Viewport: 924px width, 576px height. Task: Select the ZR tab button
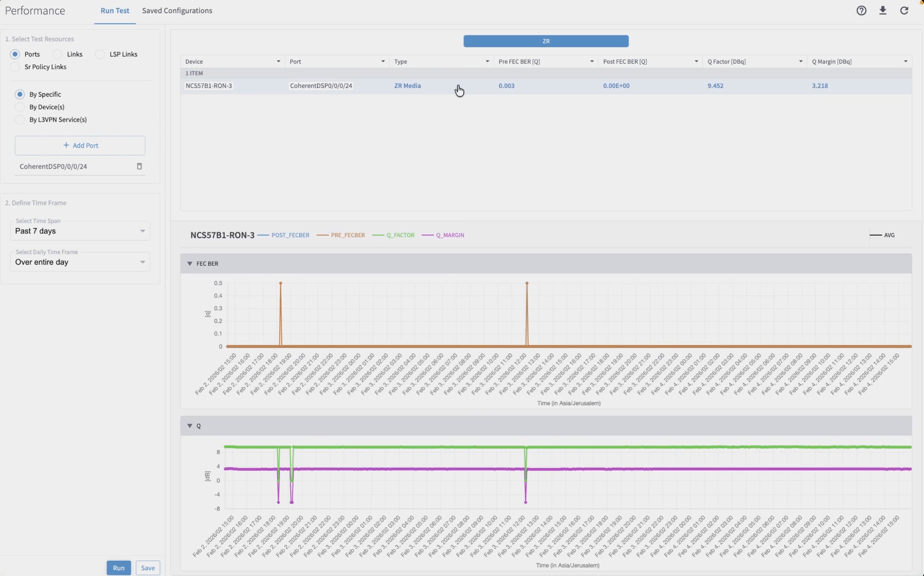[x=546, y=41]
